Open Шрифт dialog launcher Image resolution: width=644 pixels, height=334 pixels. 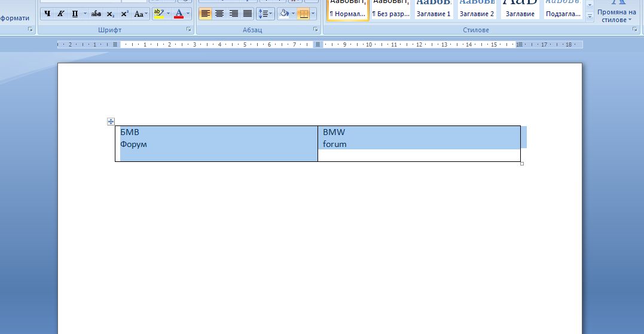tap(188, 29)
